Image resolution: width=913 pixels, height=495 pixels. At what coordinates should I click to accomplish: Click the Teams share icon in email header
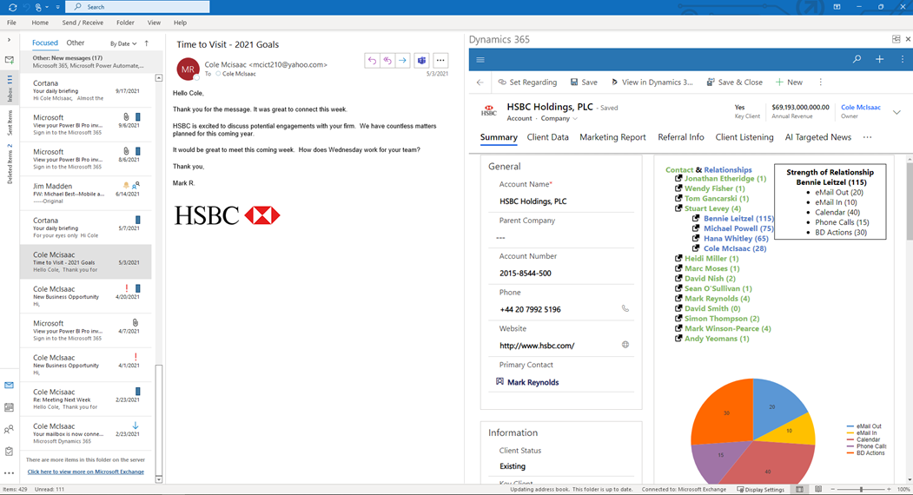[x=422, y=60]
